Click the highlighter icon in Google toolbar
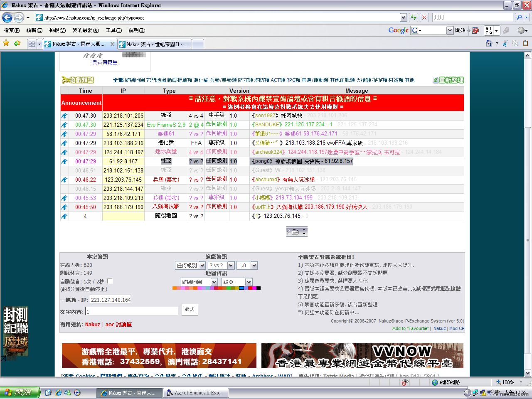 (x=506, y=30)
